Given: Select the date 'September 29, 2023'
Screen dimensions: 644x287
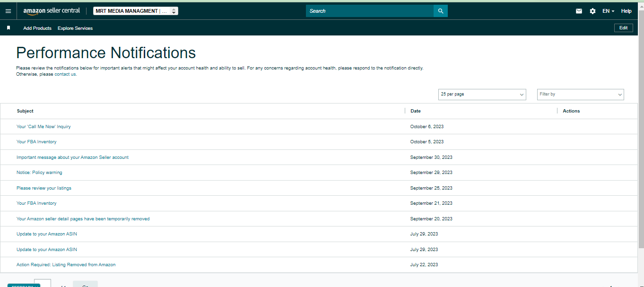Looking at the screenshot, I should coord(431,173).
